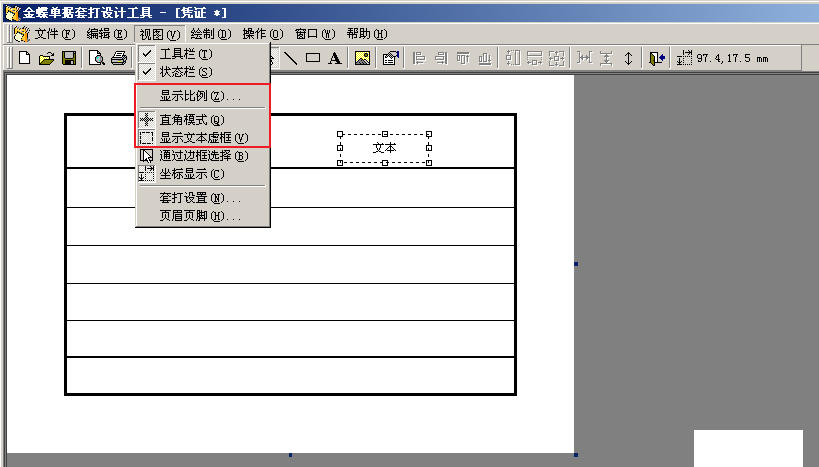The width and height of the screenshot is (819, 467).
Task: Select 套打设置 menu entry
Action: [x=200, y=198]
